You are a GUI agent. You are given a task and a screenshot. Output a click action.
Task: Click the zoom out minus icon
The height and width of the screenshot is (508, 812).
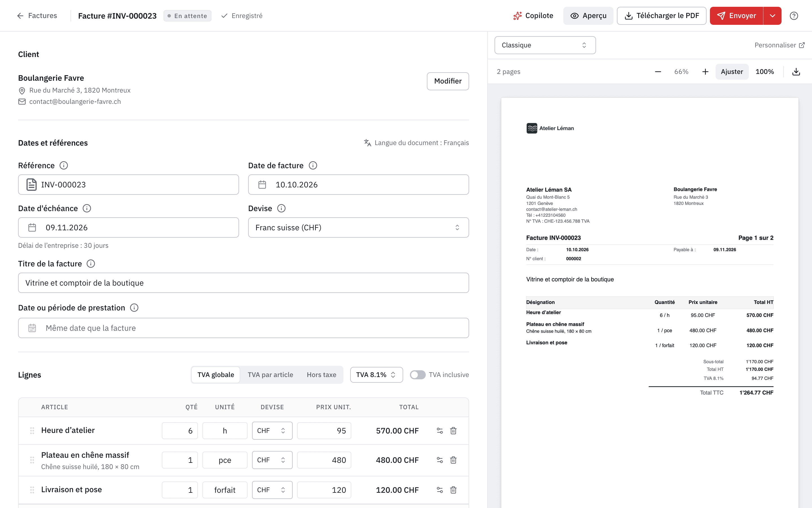[658, 72]
